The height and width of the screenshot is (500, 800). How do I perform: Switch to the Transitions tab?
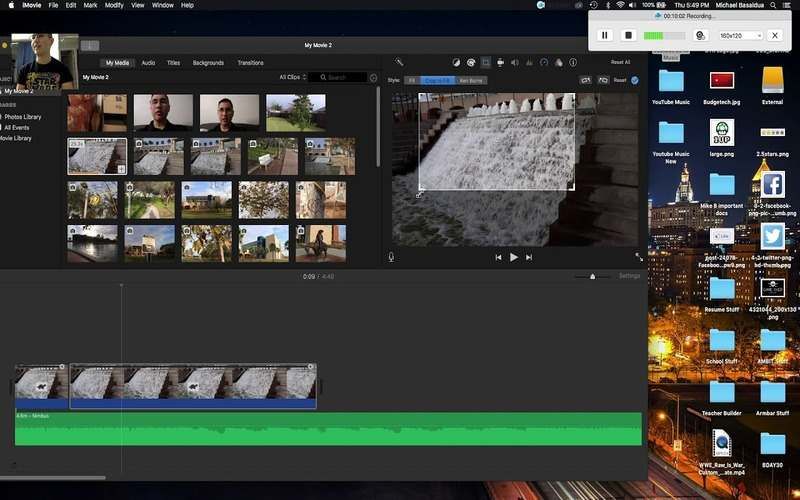(250, 62)
